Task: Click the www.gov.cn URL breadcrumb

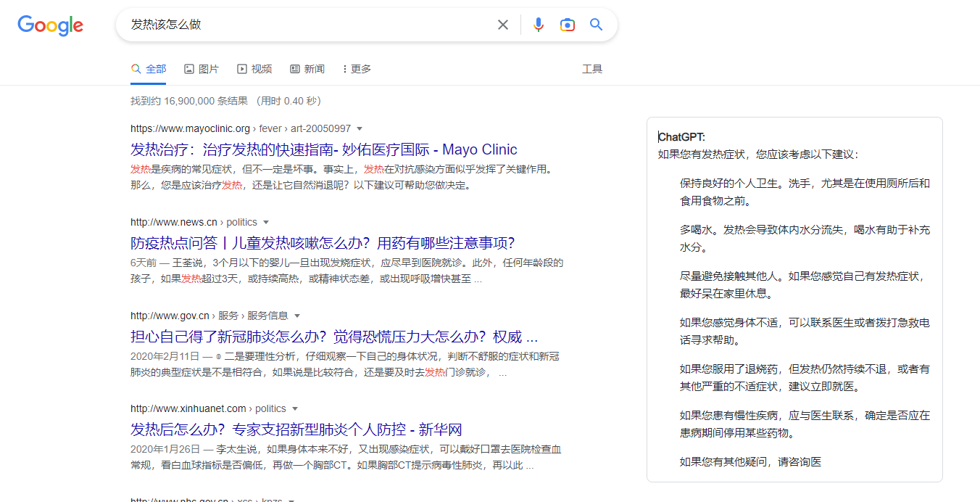Action: point(209,316)
